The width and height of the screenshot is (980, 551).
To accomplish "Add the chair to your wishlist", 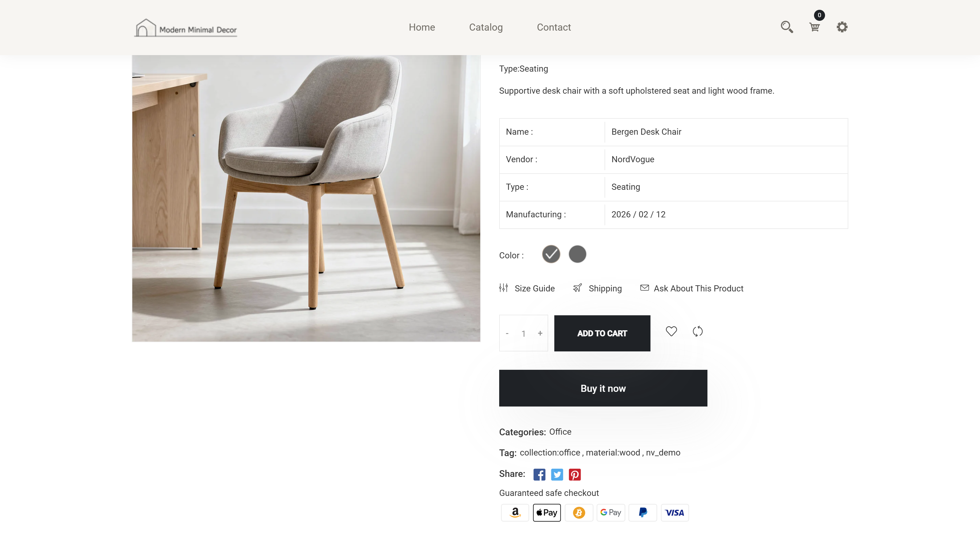I will [672, 331].
